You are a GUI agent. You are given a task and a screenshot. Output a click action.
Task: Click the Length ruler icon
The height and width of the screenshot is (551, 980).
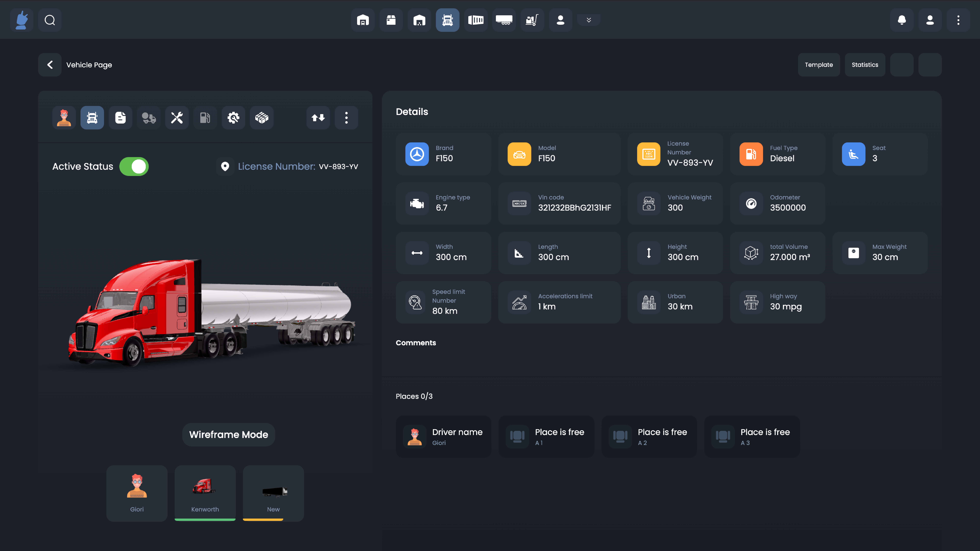[519, 253]
